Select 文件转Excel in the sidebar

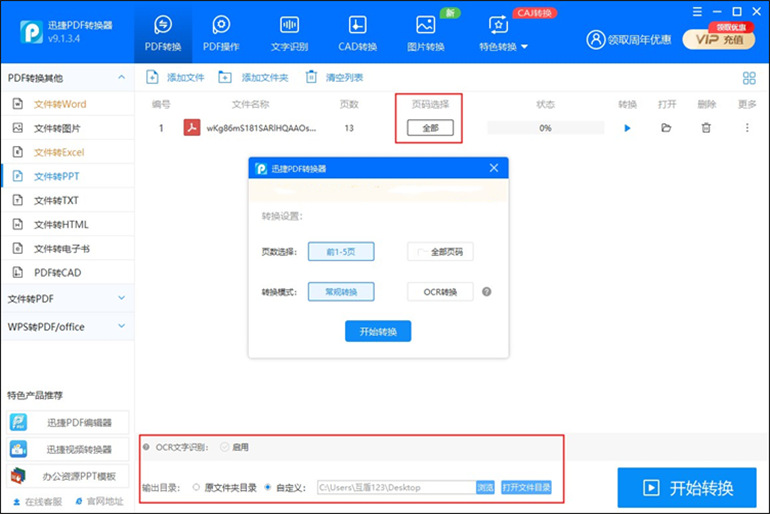(x=68, y=152)
